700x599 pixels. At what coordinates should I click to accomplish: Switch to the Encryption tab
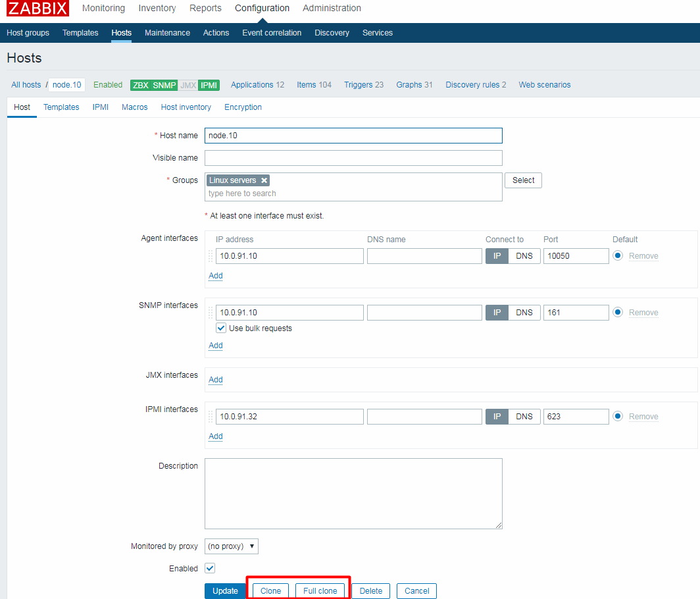point(243,107)
